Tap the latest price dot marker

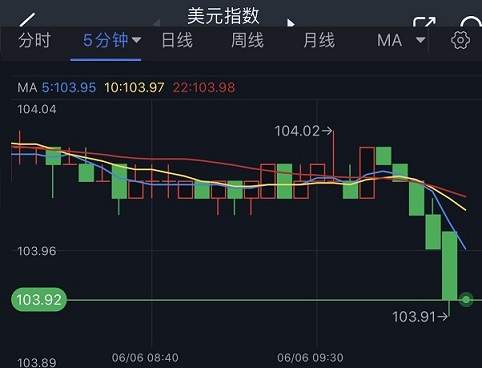tap(466, 299)
